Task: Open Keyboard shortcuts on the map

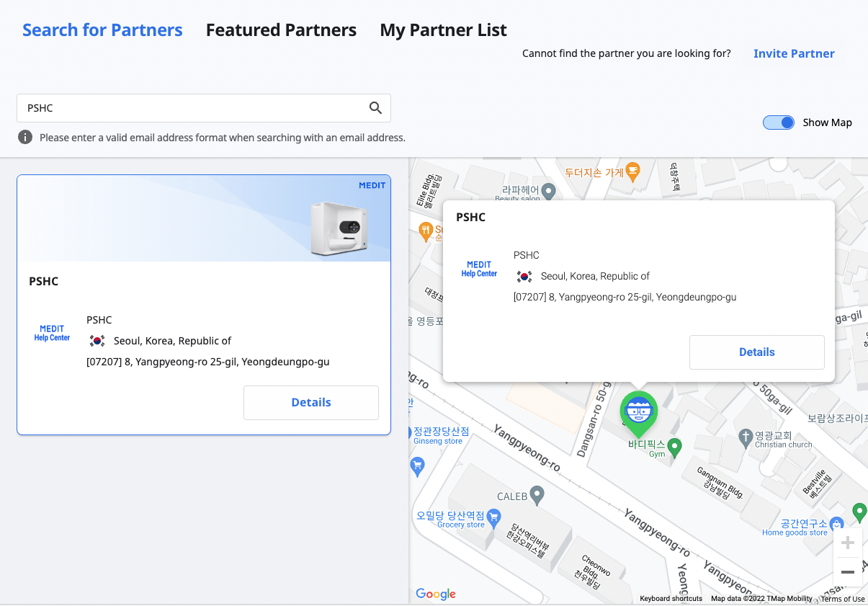Action: (x=671, y=599)
